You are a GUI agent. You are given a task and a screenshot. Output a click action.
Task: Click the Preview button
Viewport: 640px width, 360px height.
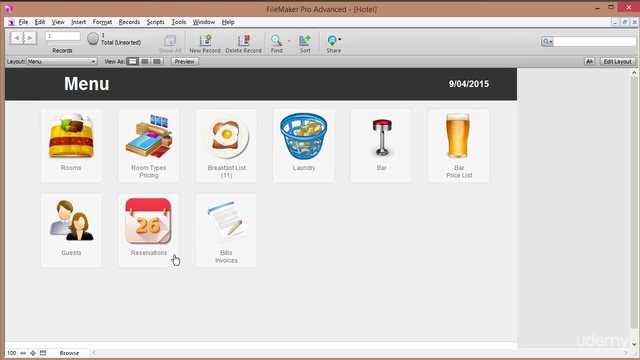[184, 62]
